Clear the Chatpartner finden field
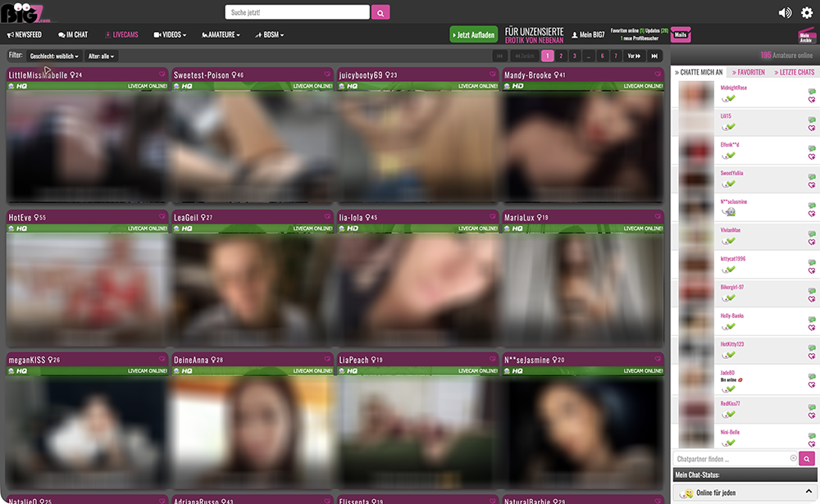The image size is (820, 504). coord(793,458)
